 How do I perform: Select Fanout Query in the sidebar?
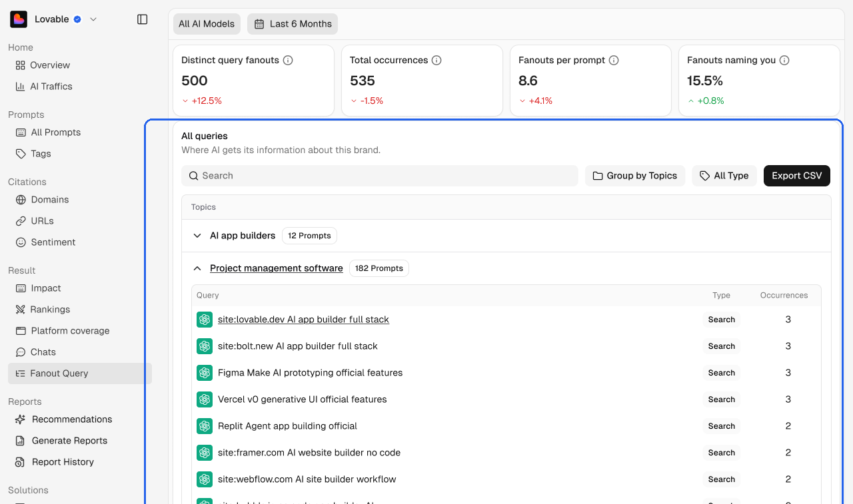80,374
